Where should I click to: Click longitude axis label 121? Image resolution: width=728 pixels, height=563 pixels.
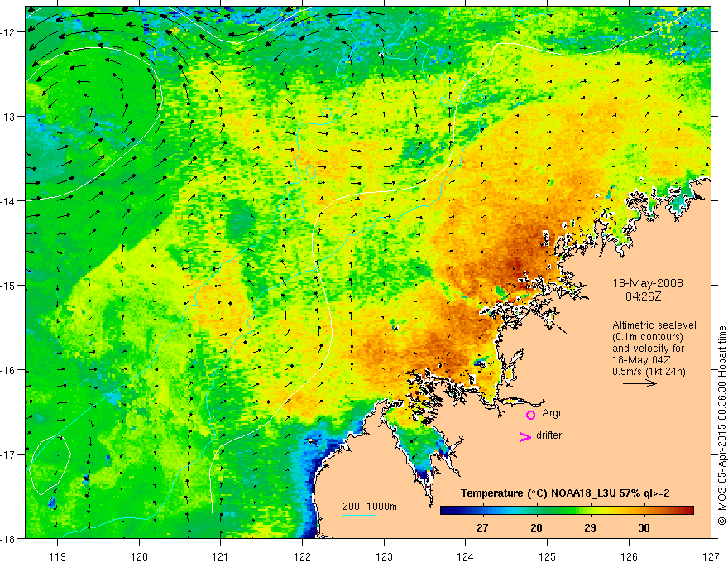coord(221,557)
